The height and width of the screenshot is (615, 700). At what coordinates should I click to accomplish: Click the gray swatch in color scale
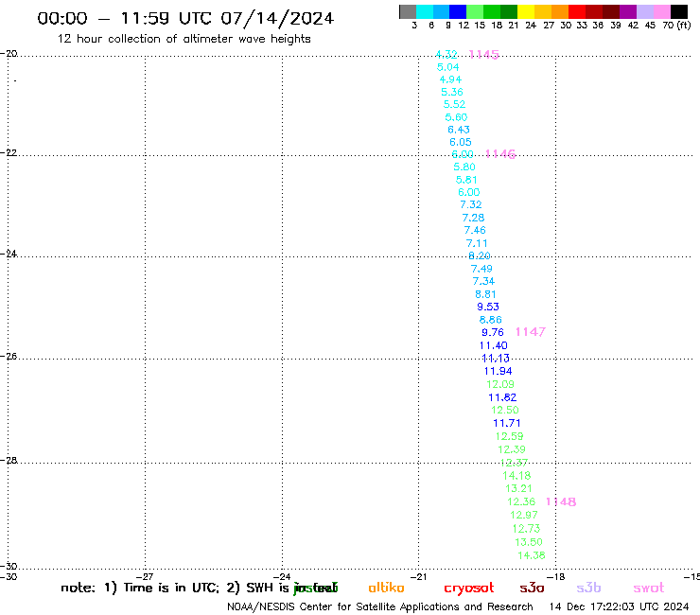coord(408,11)
